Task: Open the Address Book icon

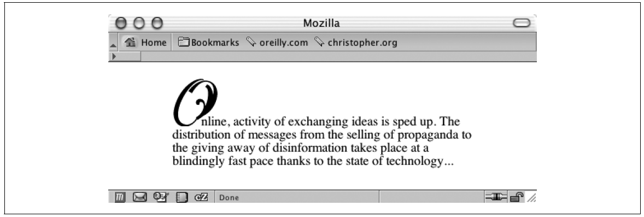Action: [x=182, y=198]
